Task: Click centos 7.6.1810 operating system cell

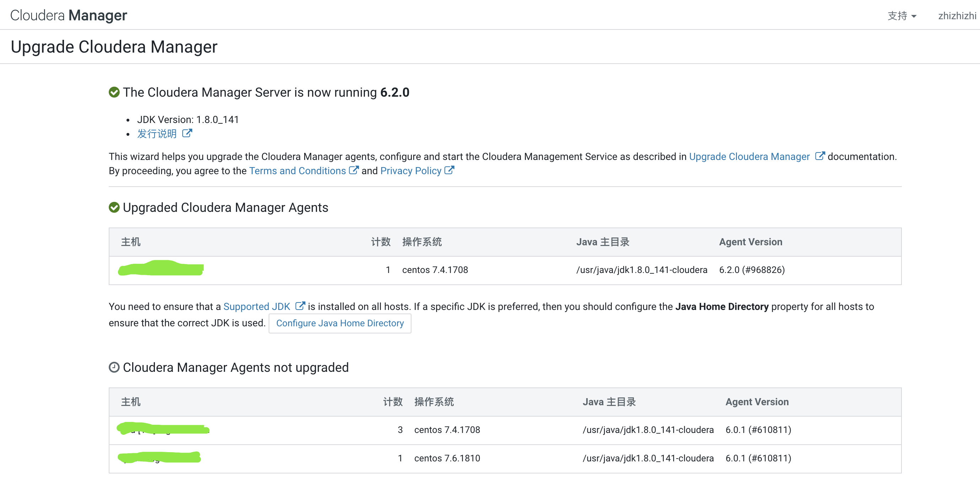Action: 447,459
